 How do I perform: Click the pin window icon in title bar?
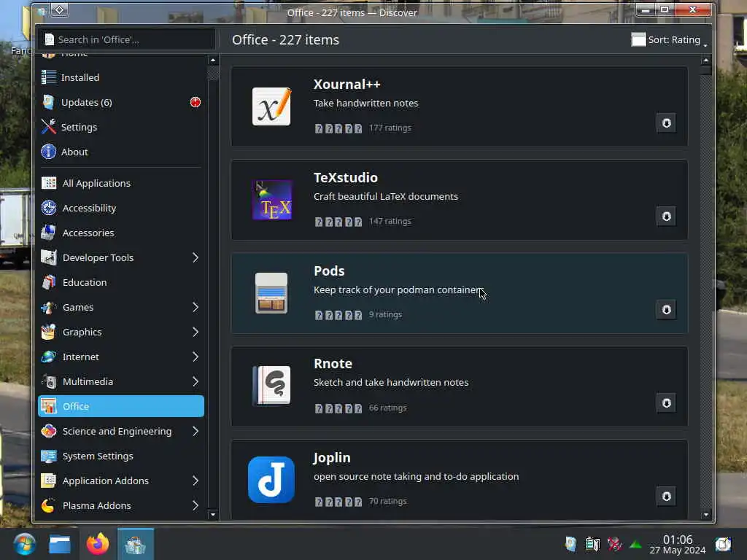(60, 10)
